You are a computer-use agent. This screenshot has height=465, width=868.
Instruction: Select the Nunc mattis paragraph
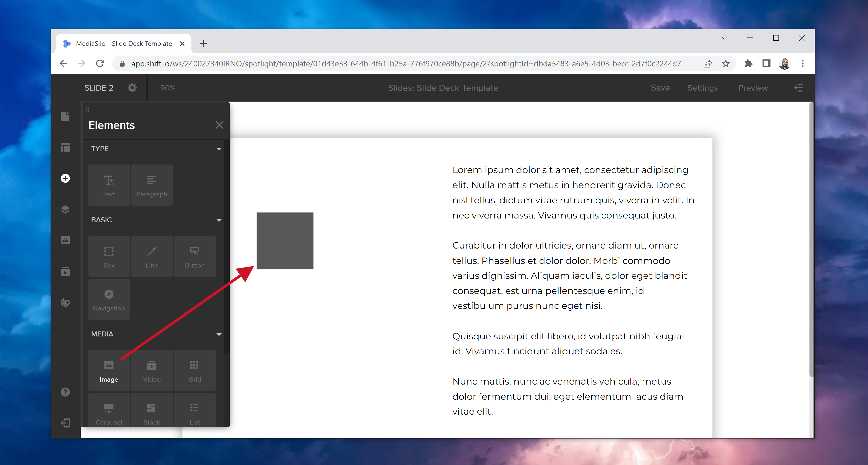pyautogui.click(x=567, y=396)
